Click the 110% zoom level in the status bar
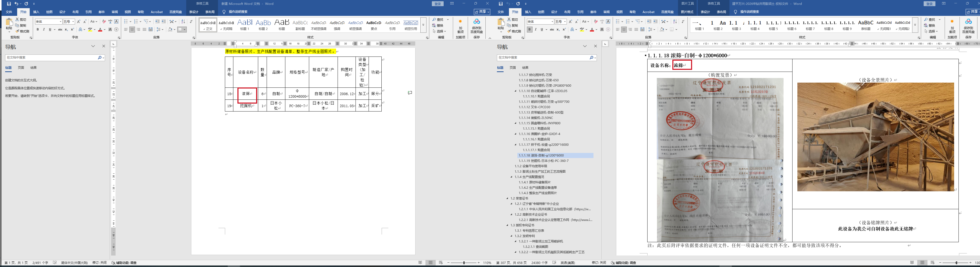Image resolution: width=980 pixels, height=267 pixels. pyautogui.click(x=487, y=263)
